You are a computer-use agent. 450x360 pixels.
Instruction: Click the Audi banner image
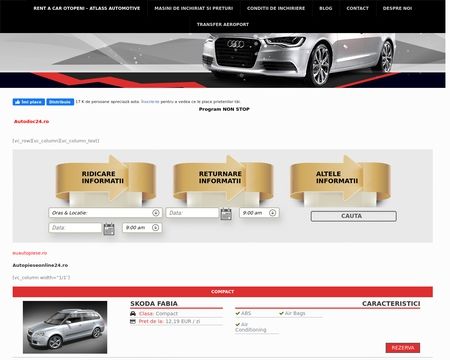[x=223, y=60]
